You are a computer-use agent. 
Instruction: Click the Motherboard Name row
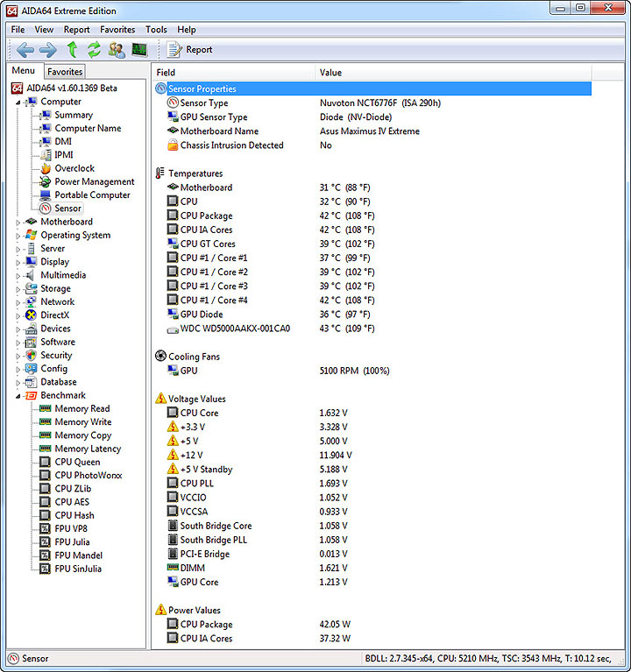click(372, 131)
